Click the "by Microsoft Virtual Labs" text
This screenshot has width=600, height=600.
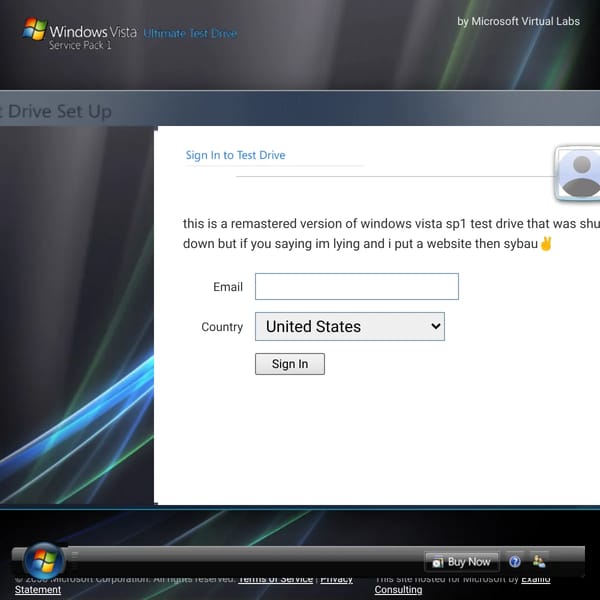518,21
